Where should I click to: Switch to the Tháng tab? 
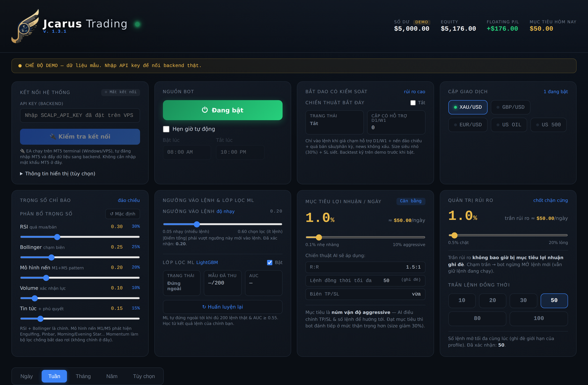[x=83, y=376]
